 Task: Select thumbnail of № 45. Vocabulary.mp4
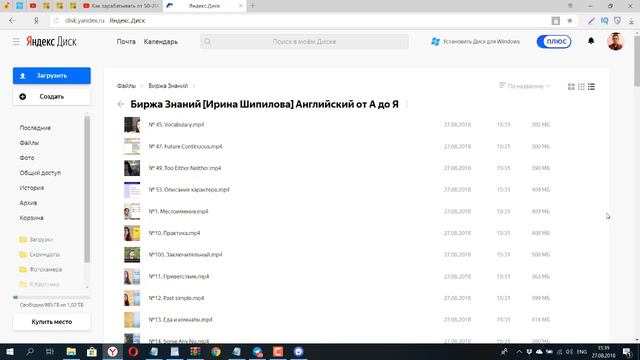pos(132,125)
